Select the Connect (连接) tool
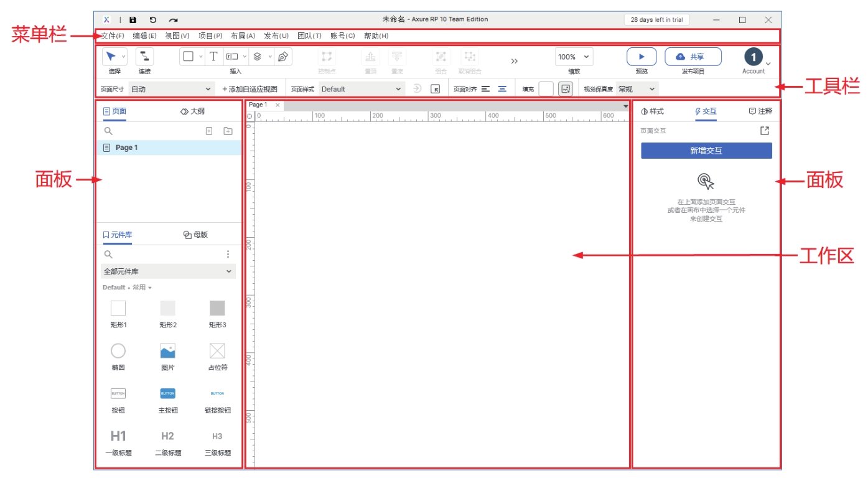This screenshot has width=868, height=478. [x=144, y=57]
